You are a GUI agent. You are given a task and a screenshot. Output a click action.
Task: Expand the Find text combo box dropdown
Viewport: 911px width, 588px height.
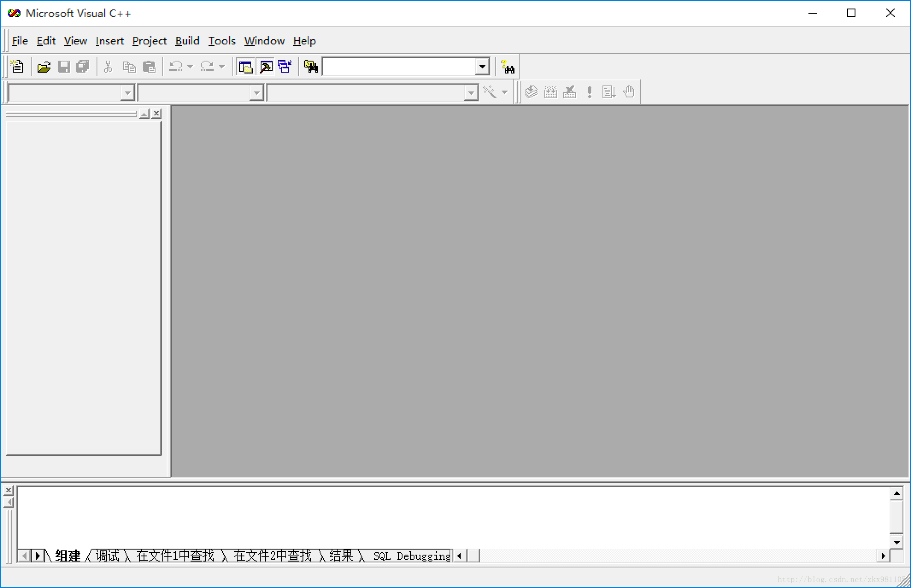click(x=482, y=66)
